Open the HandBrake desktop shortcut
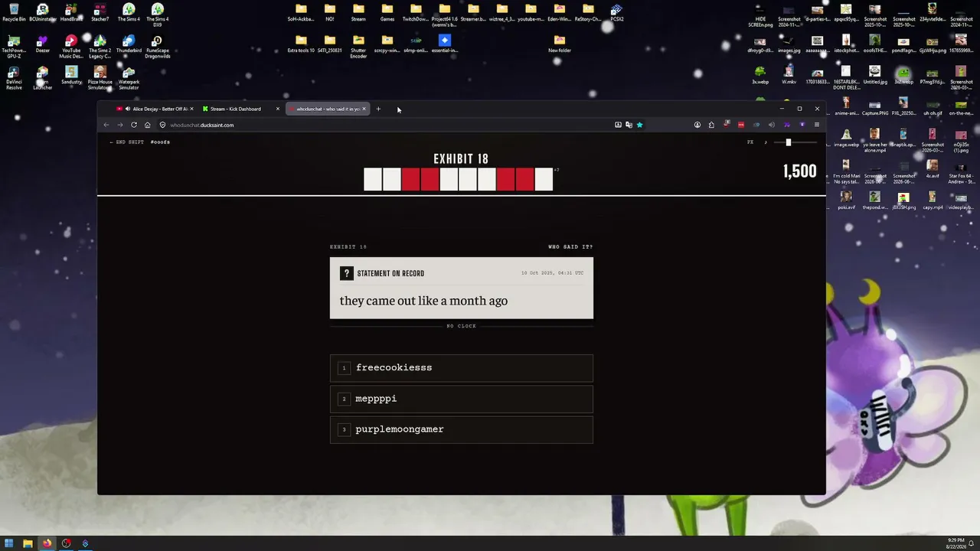This screenshot has width=980, height=551. (x=71, y=12)
